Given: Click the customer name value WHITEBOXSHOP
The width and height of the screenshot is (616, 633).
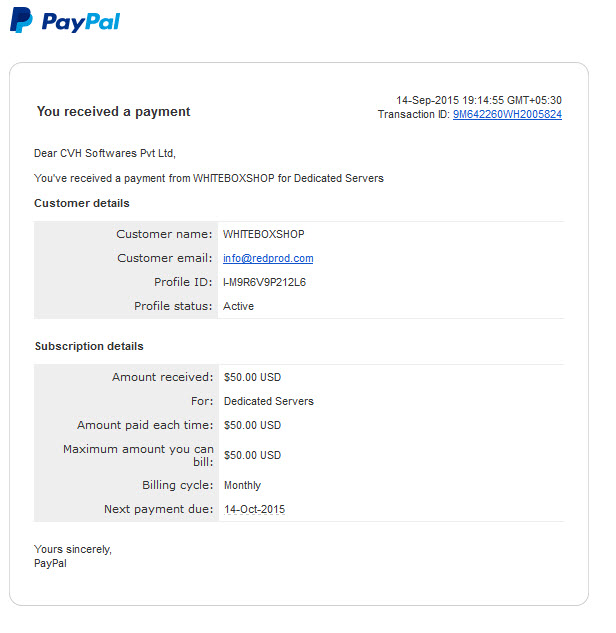Looking at the screenshot, I should 264,234.
